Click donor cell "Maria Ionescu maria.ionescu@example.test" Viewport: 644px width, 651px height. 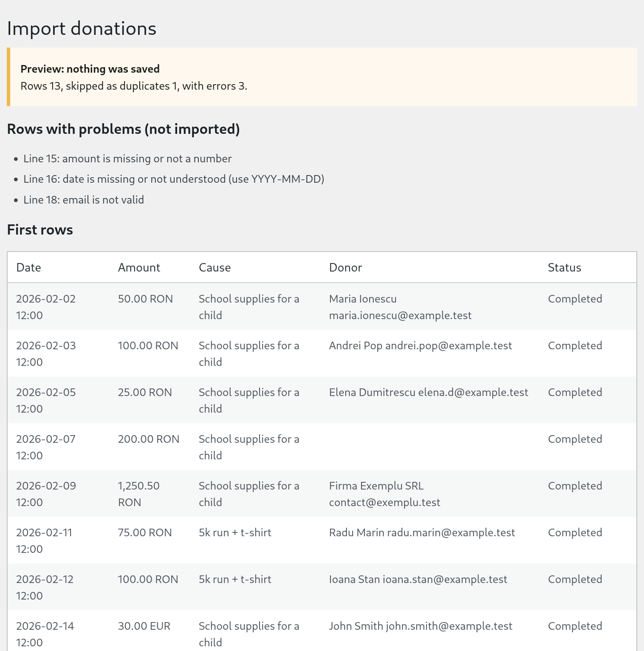click(430, 307)
